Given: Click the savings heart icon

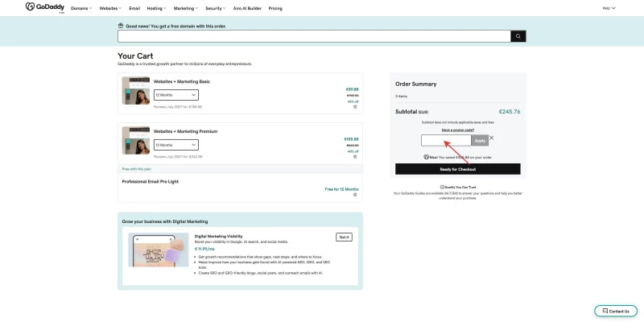Looking at the screenshot, I should (427, 157).
